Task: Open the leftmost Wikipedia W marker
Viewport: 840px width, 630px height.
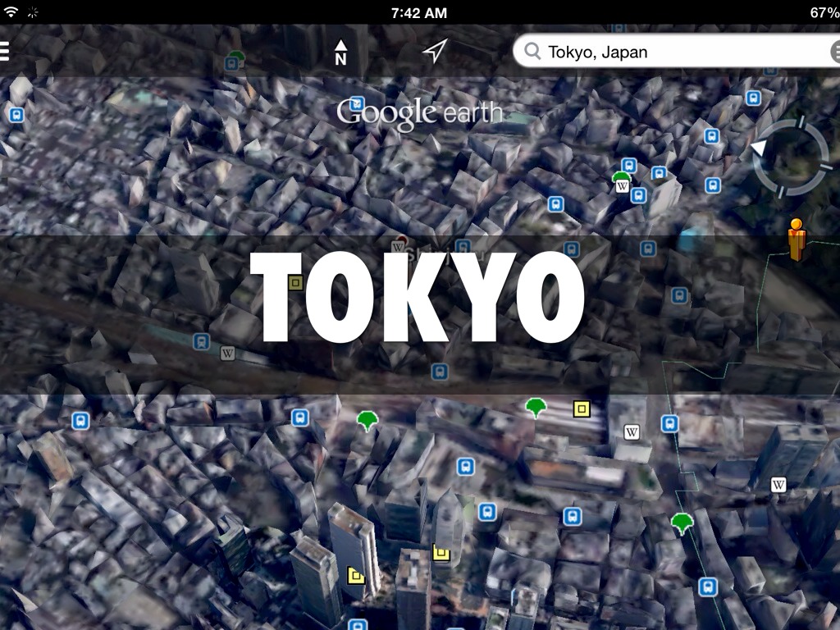Action: pos(228,354)
